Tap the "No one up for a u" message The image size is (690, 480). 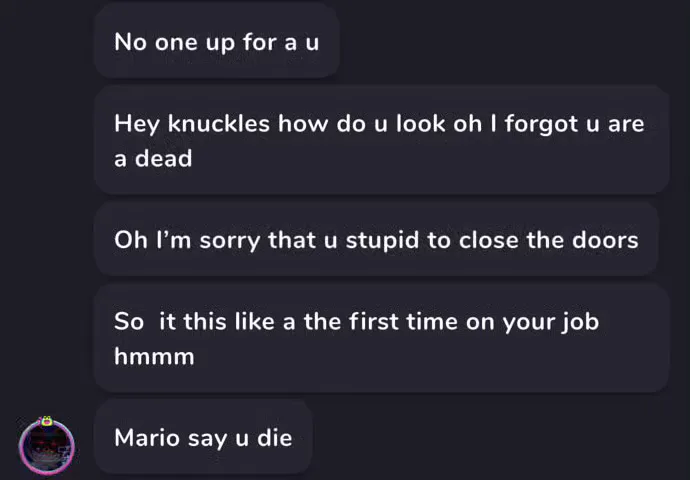[216, 42]
